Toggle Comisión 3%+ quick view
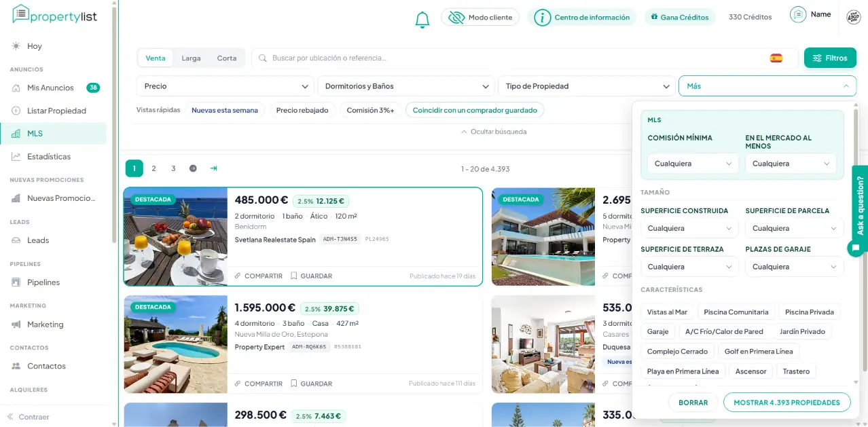The height and width of the screenshot is (427, 868). 370,110
